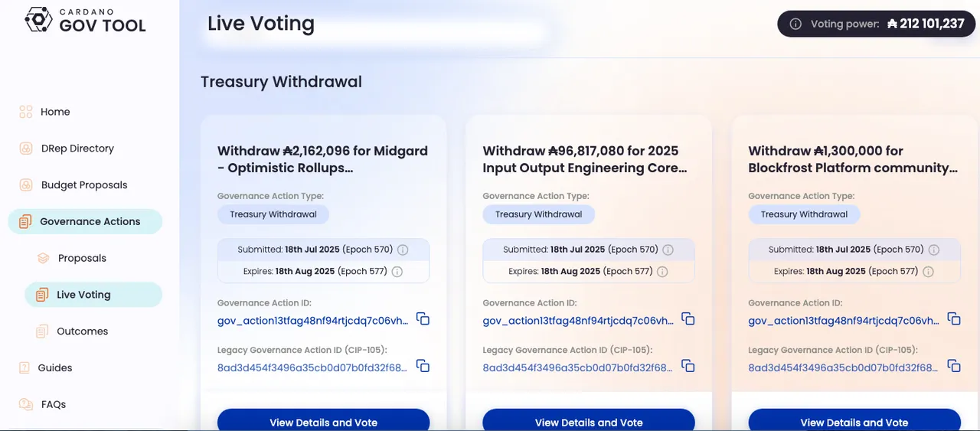This screenshot has height=431, width=980.
Task: Click the Guides sidebar icon
Action: [24, 367]
